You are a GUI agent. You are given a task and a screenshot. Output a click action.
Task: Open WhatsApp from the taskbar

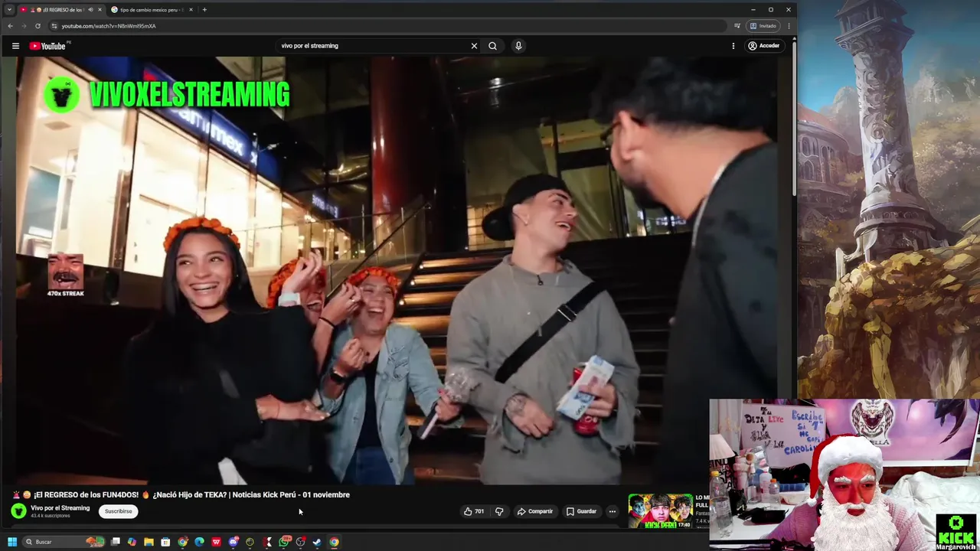coord(284,542)
